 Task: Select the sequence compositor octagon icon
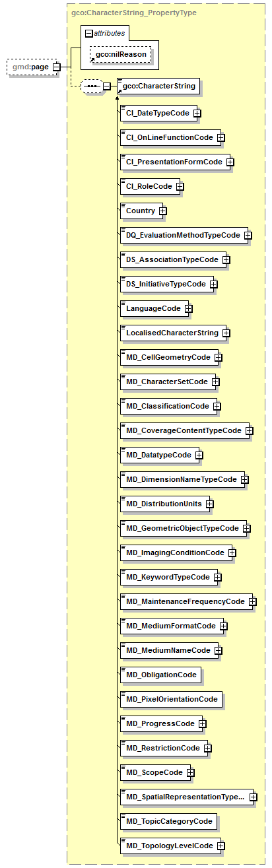(x=91, y=87)
